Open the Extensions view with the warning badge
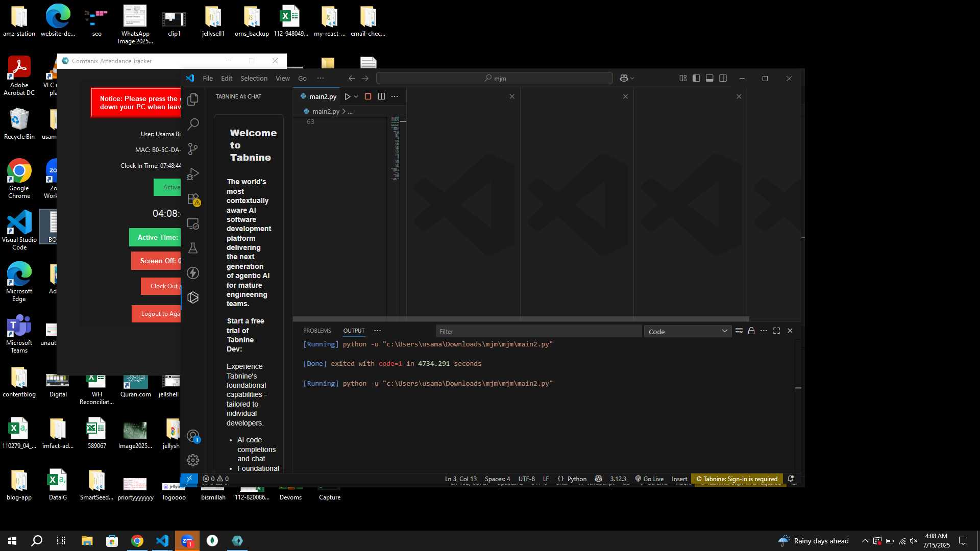Image resolution: width=980 pixels, height=551 pixels. coord(193,199)
